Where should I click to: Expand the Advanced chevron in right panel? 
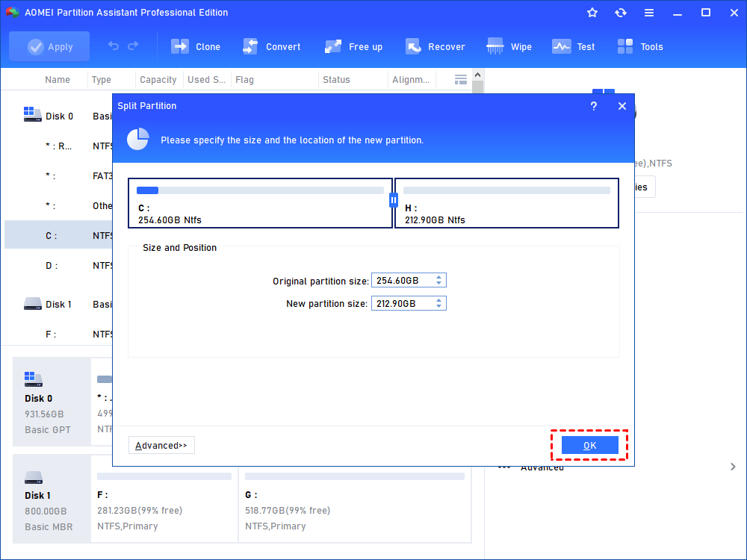(734, 467)
